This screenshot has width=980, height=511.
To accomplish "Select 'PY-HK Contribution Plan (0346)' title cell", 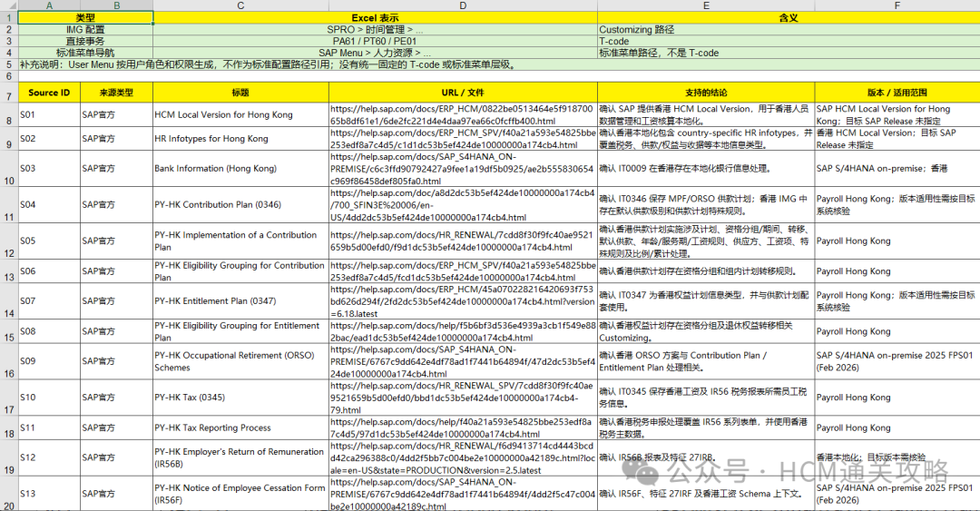I will click(240, 205).
